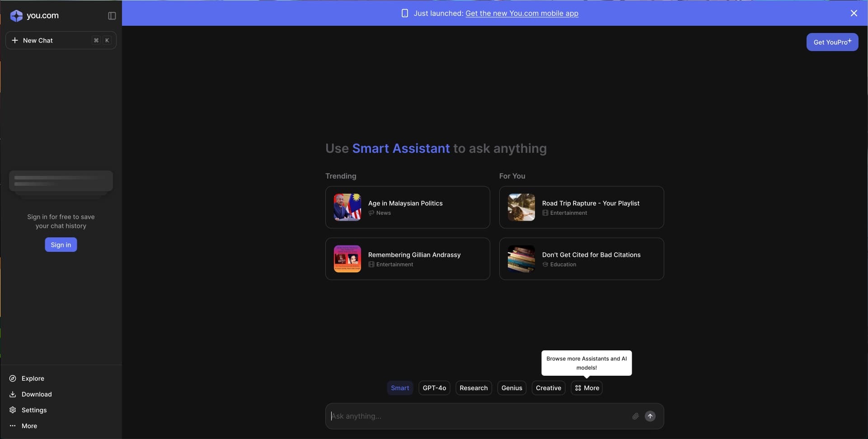Image resolution: width=868 pixels, height=439 pixels.
Task: Submit query with the up-arrow send button
Action: tap(650, 416)
